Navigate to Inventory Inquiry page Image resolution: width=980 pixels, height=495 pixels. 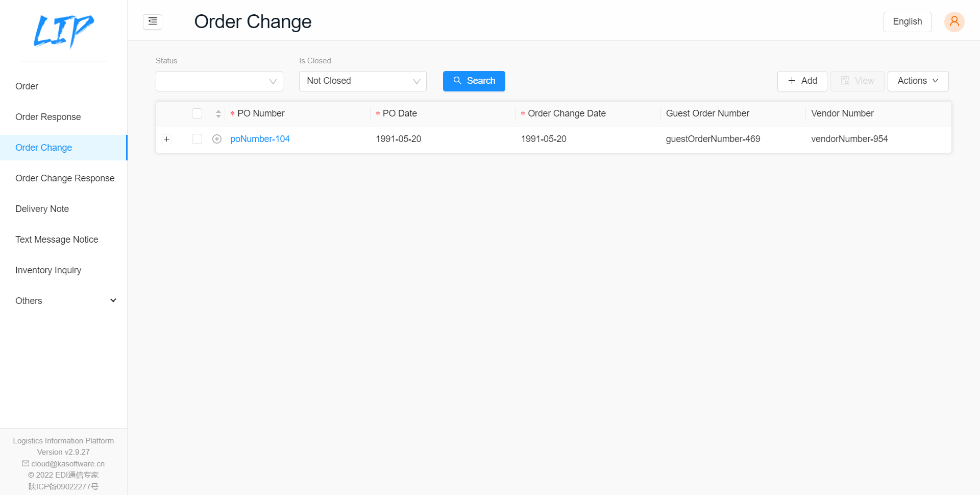48,270
